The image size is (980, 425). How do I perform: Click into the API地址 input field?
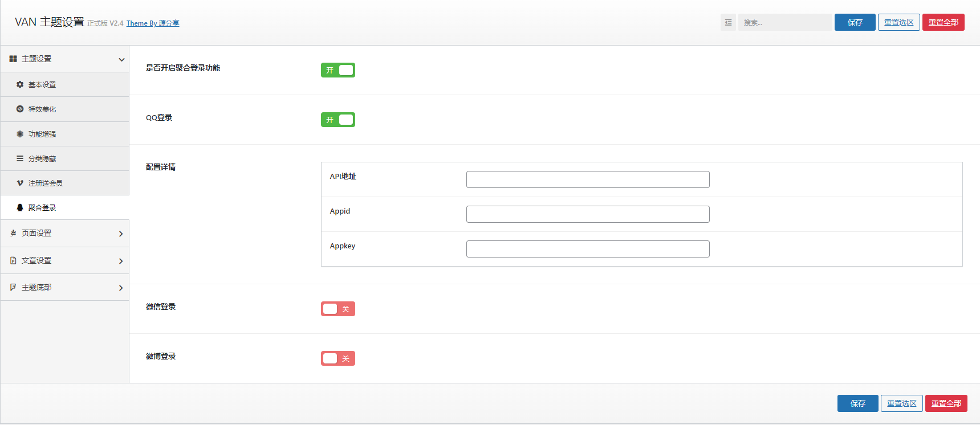(x=587, y=179)
